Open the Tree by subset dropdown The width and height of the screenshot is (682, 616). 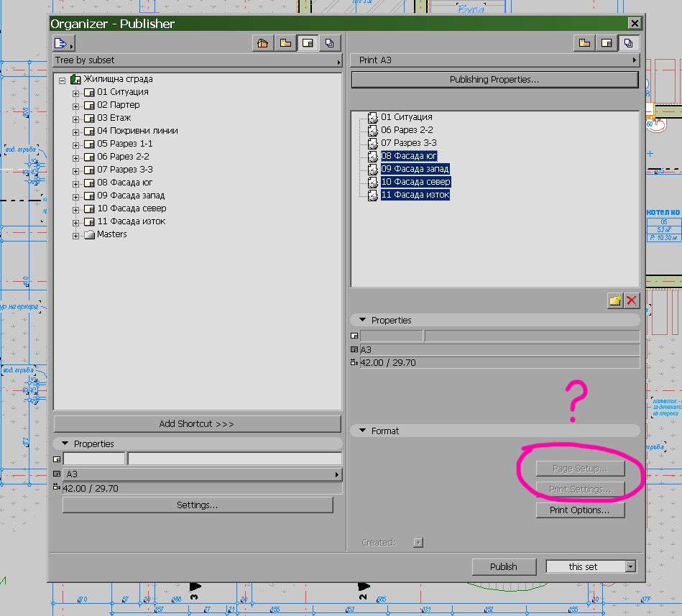(x=198, y=60)
